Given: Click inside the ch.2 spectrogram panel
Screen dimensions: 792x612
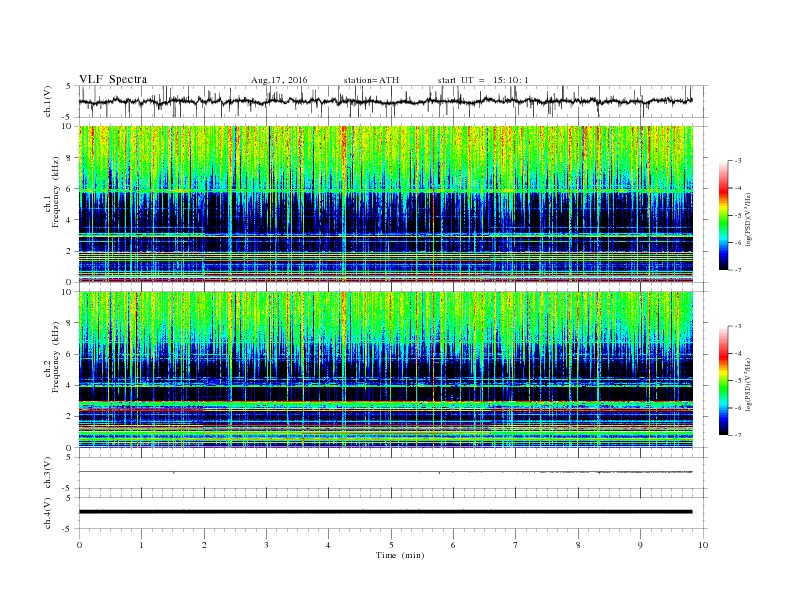Looking at the screenshot, I should 385,370.
